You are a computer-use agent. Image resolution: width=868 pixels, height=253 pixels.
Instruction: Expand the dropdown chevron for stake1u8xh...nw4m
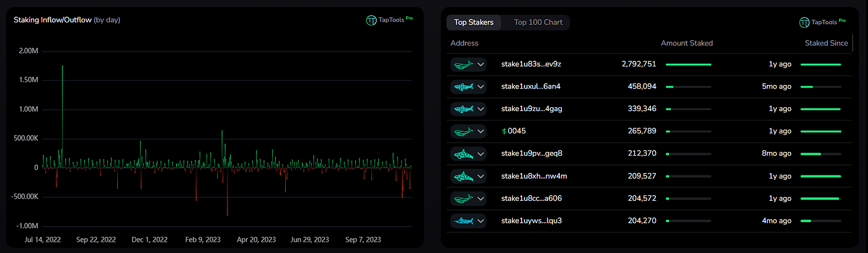[x=480, y=176]
